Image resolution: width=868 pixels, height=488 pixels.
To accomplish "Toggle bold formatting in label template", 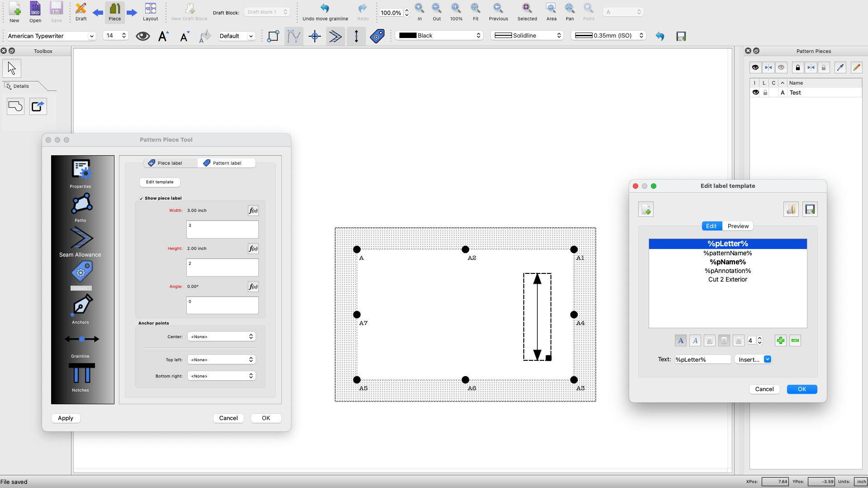I will [x=680, y=341].
